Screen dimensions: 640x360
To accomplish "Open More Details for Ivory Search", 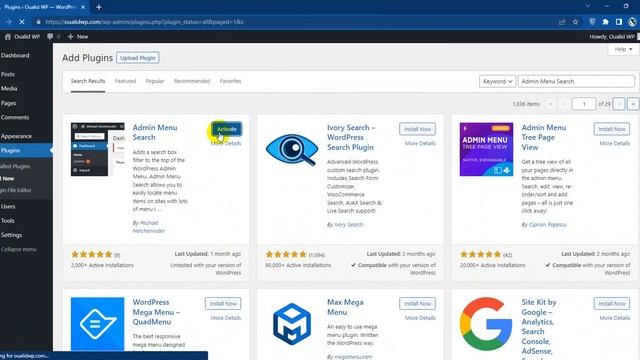I will pos(420,144).
